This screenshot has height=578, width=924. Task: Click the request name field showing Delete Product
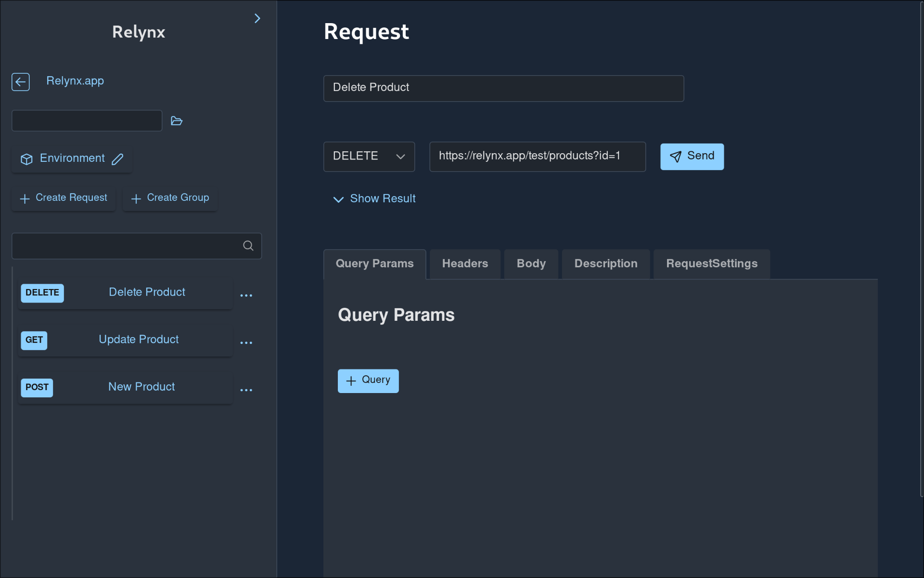[503, 88]
